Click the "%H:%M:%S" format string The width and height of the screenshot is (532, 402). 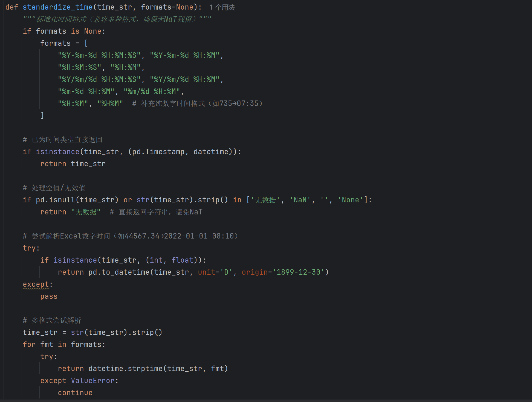[x=80, y=67]
